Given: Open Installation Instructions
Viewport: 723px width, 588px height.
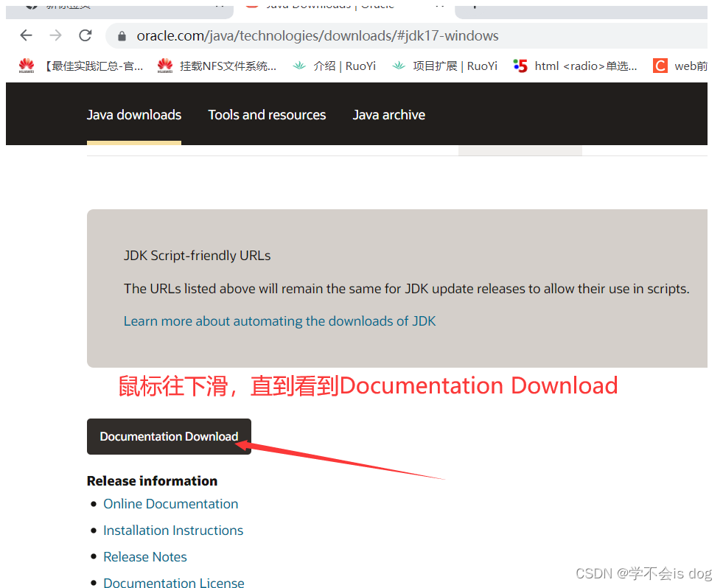Looking at the screenshot, I should coord(173,531).
